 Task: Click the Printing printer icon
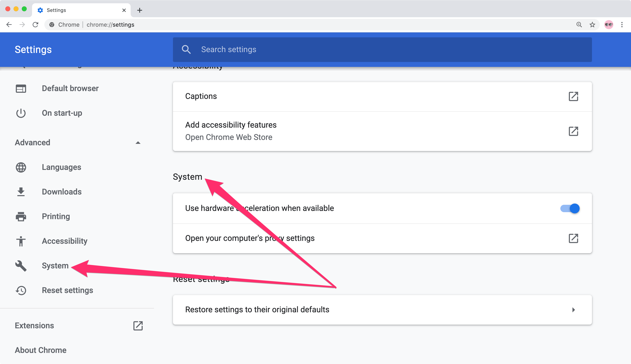click(21, 216)
